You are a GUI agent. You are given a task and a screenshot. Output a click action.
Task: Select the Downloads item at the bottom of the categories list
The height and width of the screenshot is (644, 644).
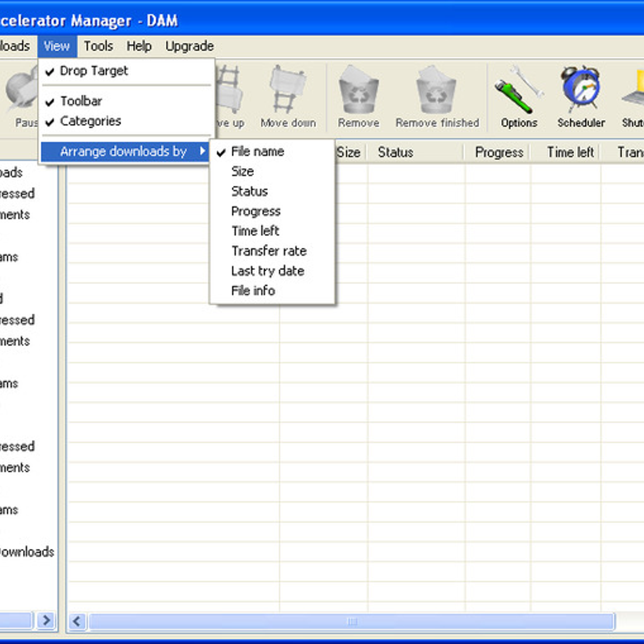[x=27, y=552]
